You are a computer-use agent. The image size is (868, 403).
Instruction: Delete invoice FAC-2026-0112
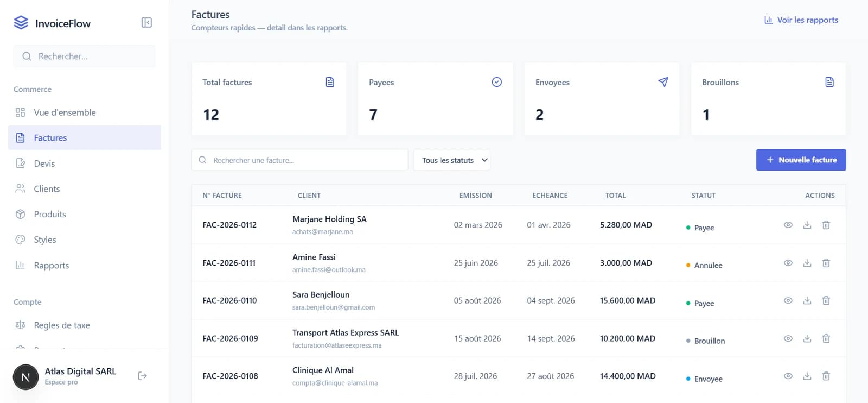click(x=826, y=225)
